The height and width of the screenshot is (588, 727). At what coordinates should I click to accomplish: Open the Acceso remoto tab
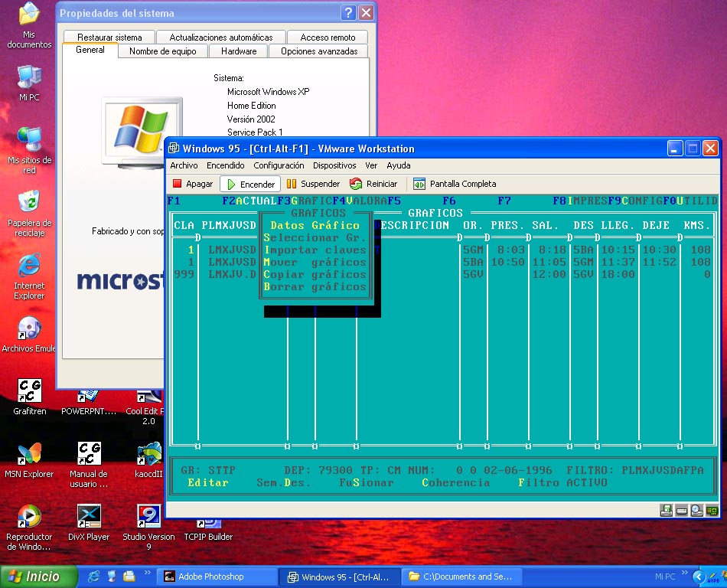tap(328, 37)
